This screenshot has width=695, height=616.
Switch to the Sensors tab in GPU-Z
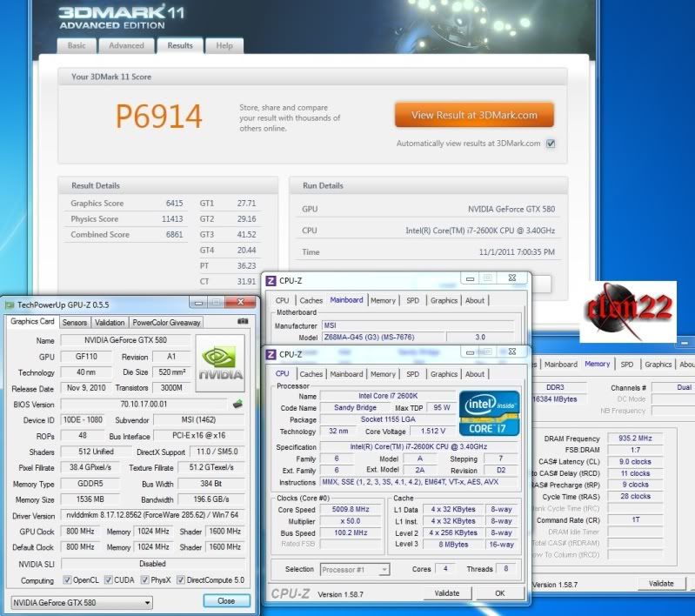pos(75,323)
